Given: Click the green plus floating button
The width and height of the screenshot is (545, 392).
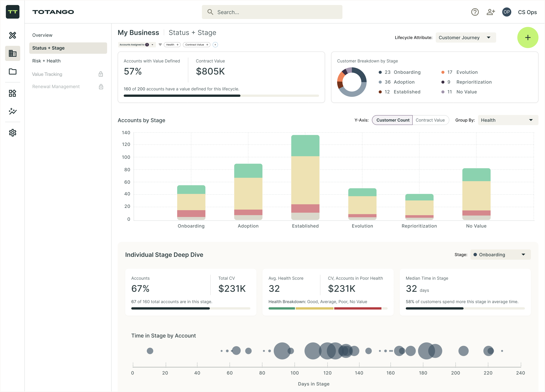Looking at the screenshot, I should (x=528, y=37).
